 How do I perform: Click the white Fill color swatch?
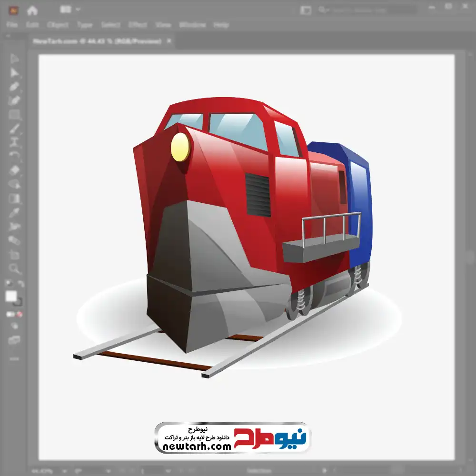(11, 296)
